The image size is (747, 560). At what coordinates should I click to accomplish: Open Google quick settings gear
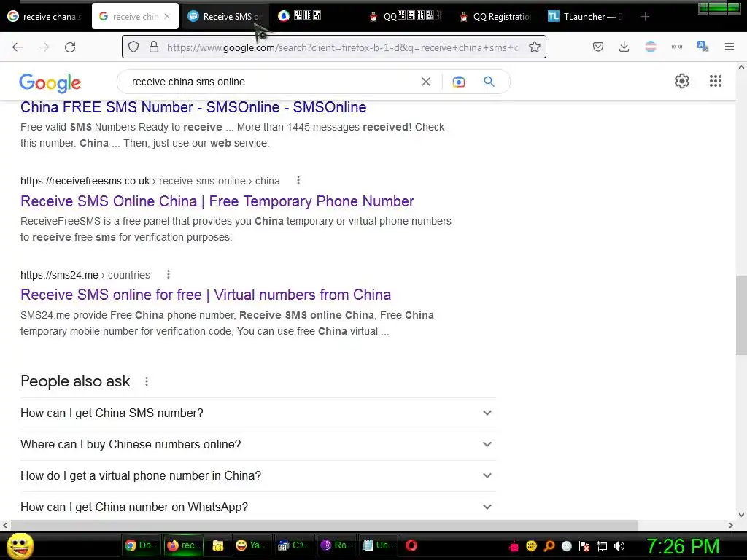pos(682,81)
